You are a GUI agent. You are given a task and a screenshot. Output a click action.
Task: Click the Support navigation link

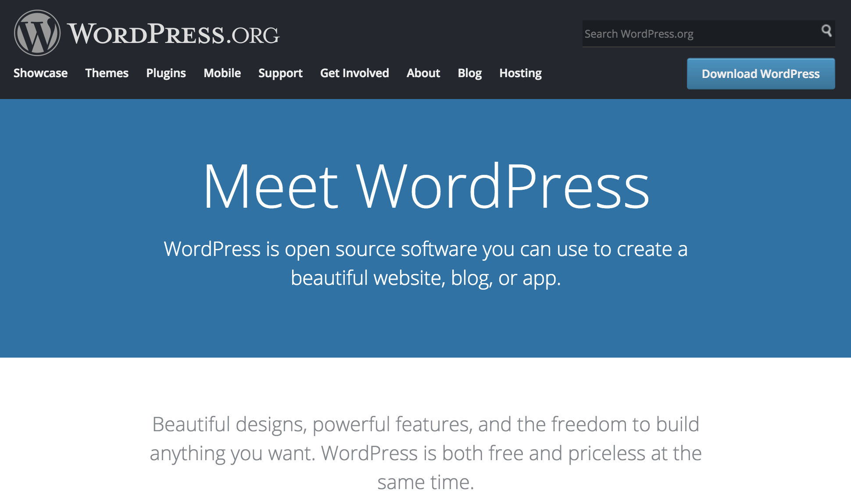click(x=280, y=73)
